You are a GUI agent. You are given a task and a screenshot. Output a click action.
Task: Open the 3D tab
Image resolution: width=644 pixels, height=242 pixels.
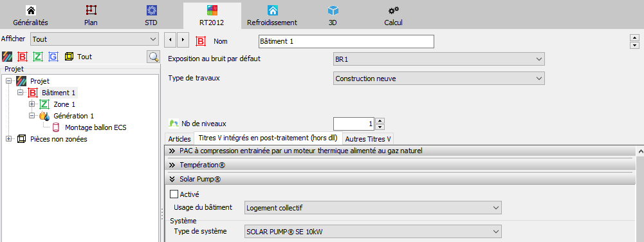[x=333, y=15]
